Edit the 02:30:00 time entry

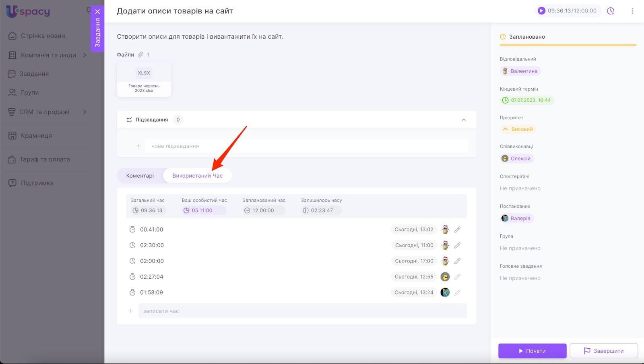(457, 246)
